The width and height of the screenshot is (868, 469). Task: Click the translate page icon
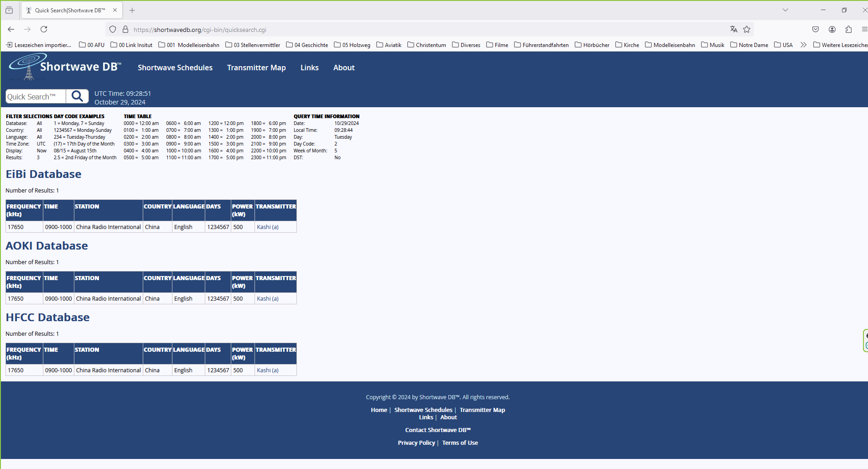733,29
